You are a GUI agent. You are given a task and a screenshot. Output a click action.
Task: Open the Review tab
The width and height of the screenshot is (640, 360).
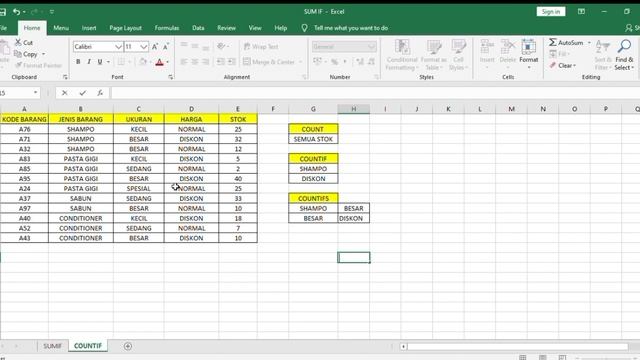(226, 28)
